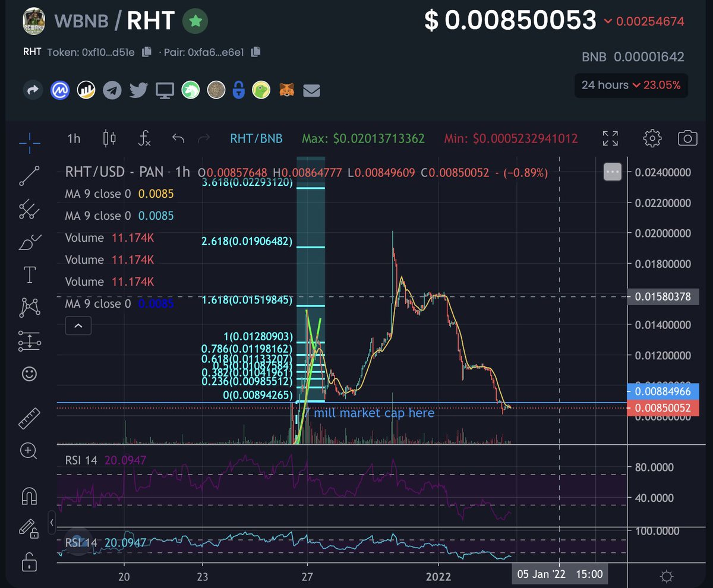Select the brush drawing tool
The height and width of the screenshot is (588, 713).
[x=29, y=242]
